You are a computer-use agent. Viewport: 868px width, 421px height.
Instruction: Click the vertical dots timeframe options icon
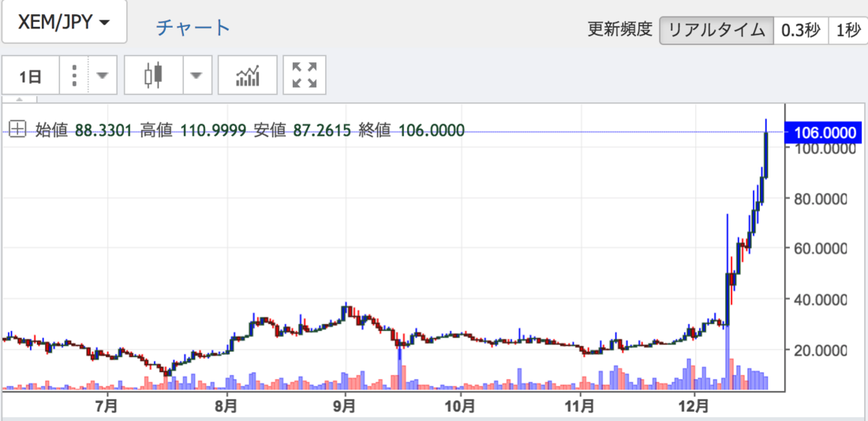74,75
